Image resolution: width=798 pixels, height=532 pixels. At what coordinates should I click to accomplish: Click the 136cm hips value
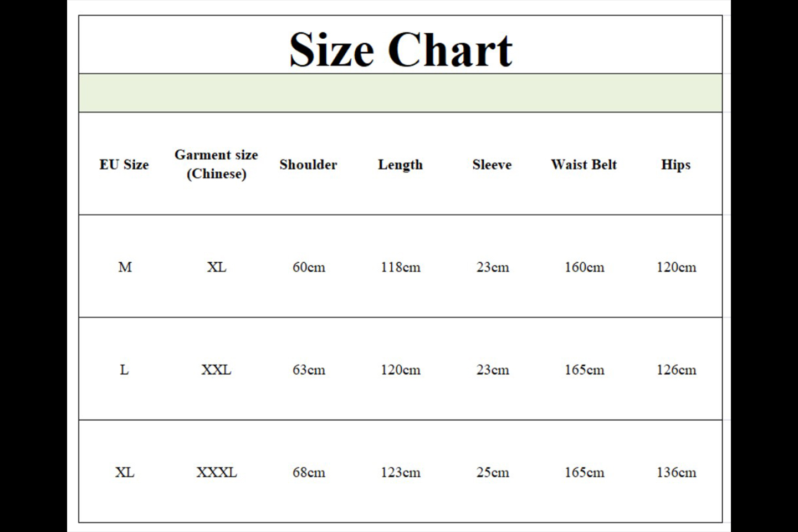click(676, 472)
